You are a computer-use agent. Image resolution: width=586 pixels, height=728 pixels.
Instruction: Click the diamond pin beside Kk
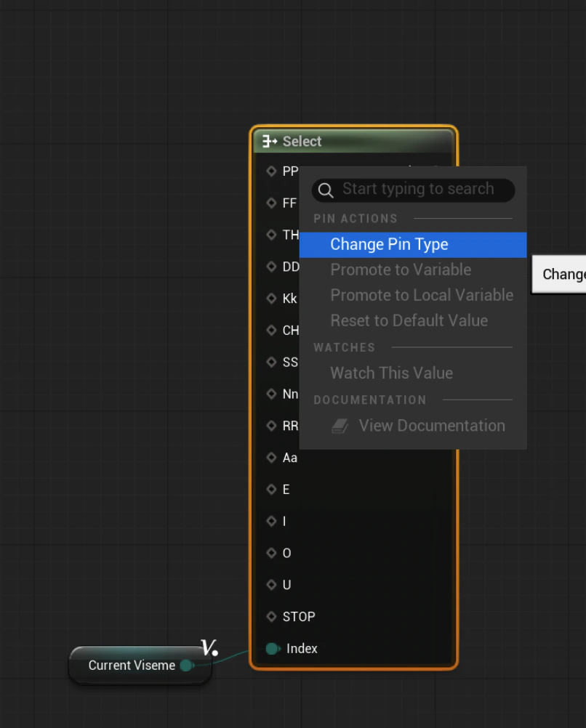coord(273,299)
